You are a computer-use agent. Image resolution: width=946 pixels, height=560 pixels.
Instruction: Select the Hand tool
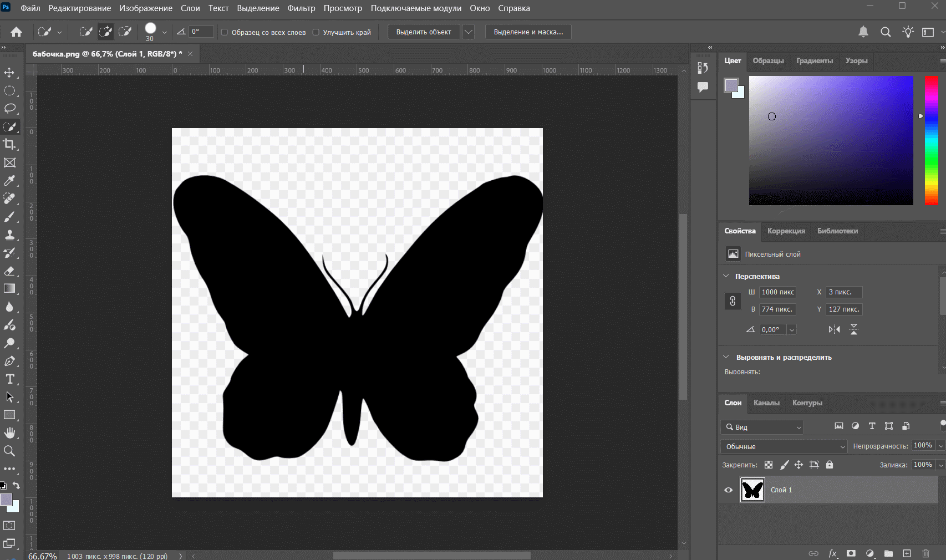pos(9,433)
